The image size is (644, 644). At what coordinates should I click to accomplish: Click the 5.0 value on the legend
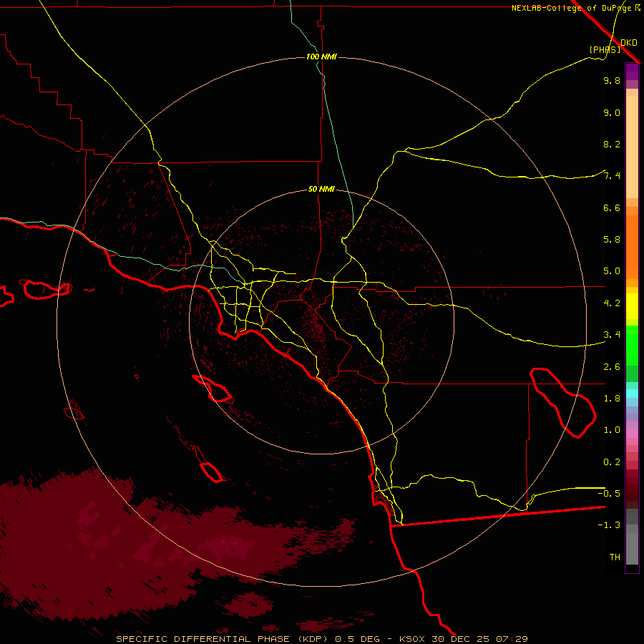click(x=611, y=271)
